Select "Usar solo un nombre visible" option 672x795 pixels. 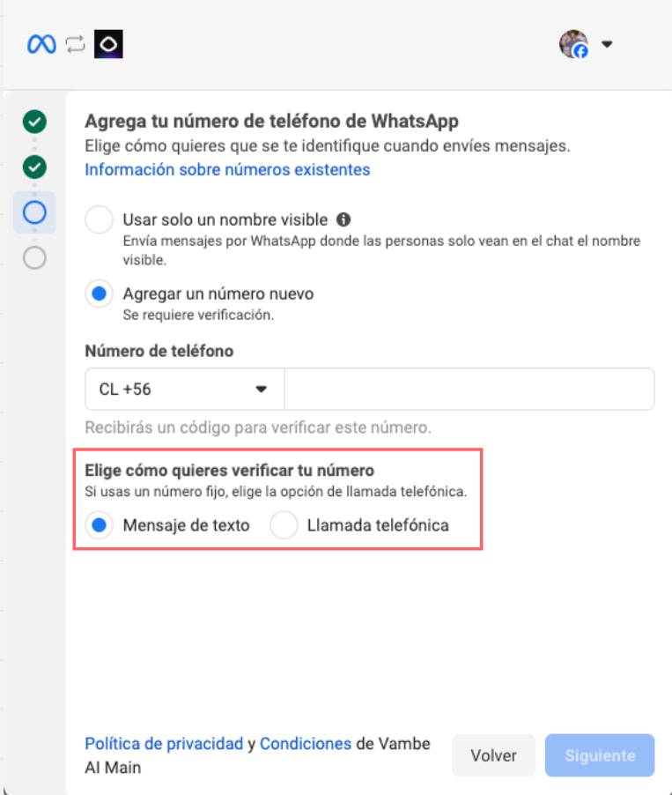click(x=99, y=219)
